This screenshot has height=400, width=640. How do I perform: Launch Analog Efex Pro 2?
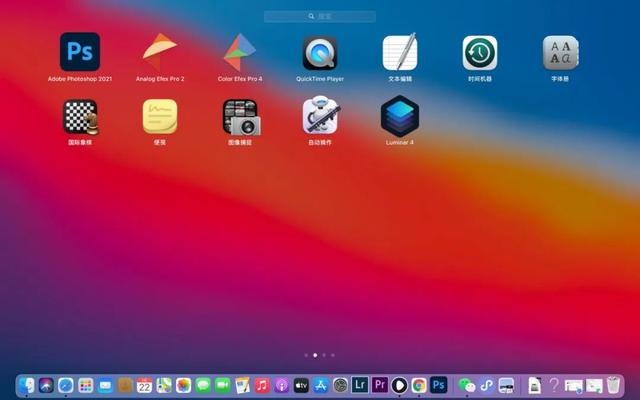tap(160, 52)
